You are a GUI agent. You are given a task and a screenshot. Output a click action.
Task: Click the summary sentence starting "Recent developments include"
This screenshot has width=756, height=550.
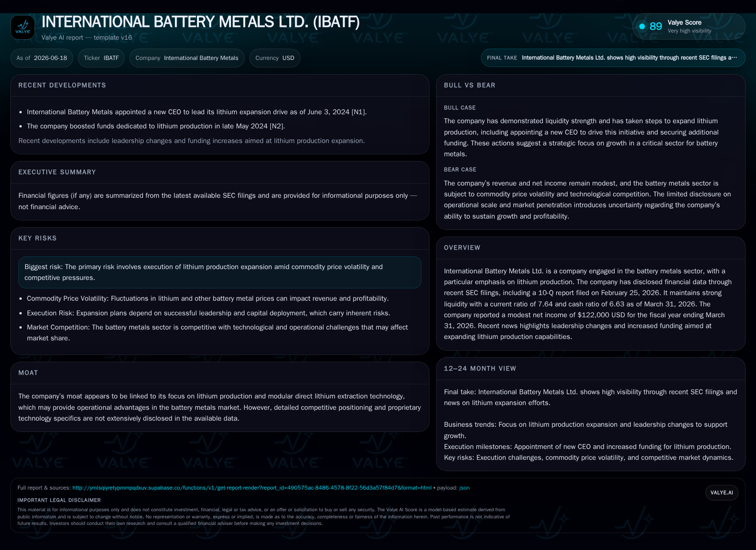coord(191,141)
